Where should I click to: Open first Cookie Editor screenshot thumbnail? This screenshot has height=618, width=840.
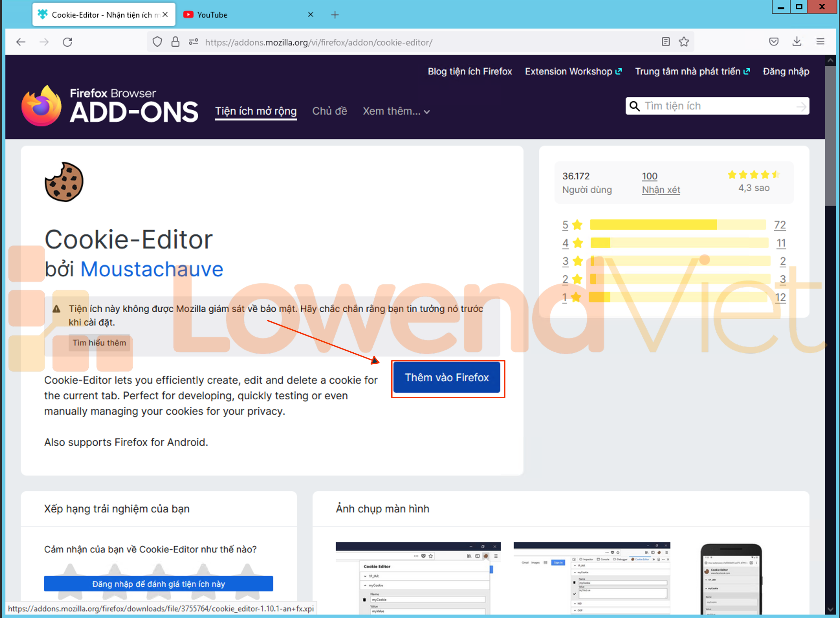pos(418,578)
